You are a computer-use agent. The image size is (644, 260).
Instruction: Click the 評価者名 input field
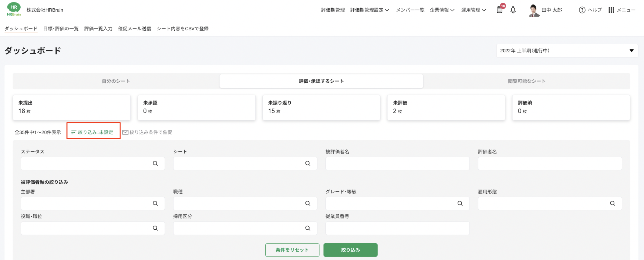[550, 163]
